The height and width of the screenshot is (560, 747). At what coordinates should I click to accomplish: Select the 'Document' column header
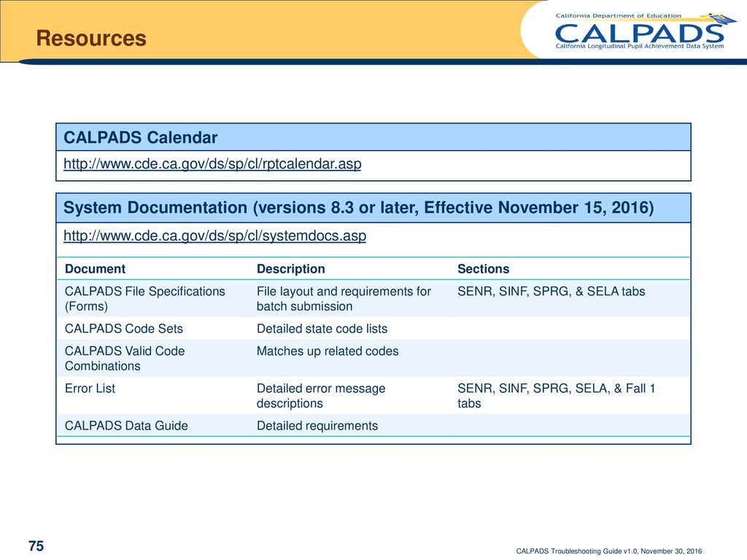click(x=96, y=269)
